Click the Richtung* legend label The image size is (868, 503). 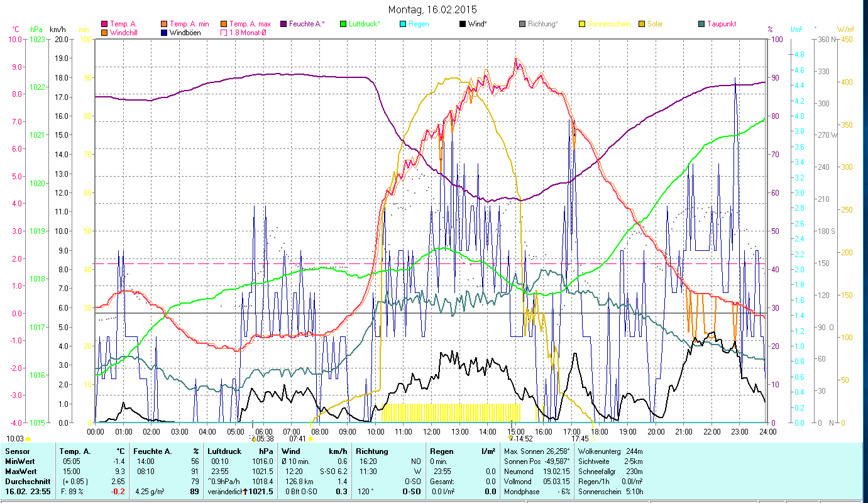[x=542, y=24]
